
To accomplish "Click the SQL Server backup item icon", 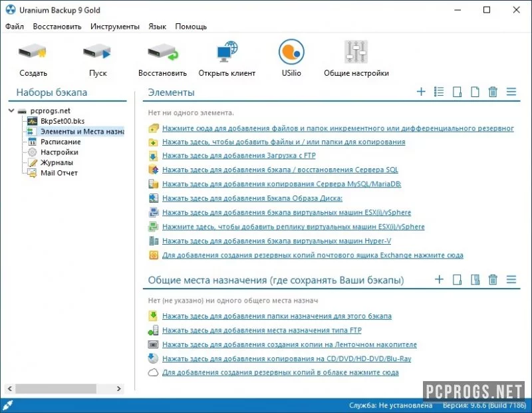I will 154,170.
